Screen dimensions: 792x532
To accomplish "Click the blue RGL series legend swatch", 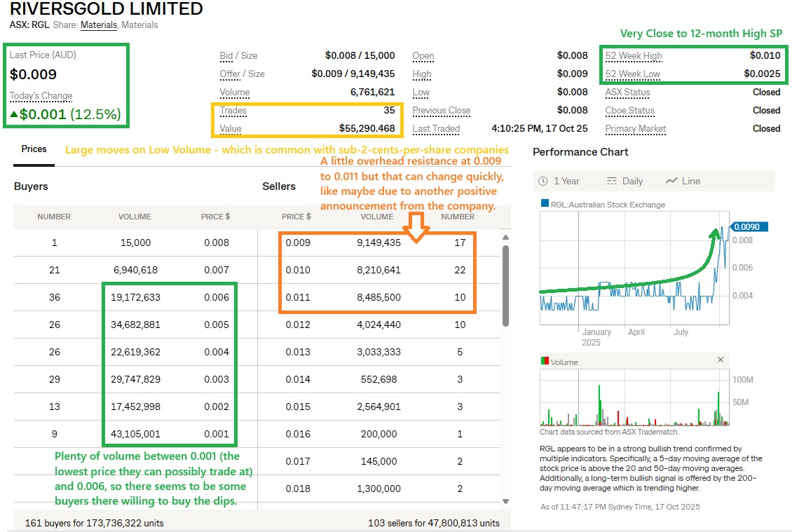I will click(545, 204).
